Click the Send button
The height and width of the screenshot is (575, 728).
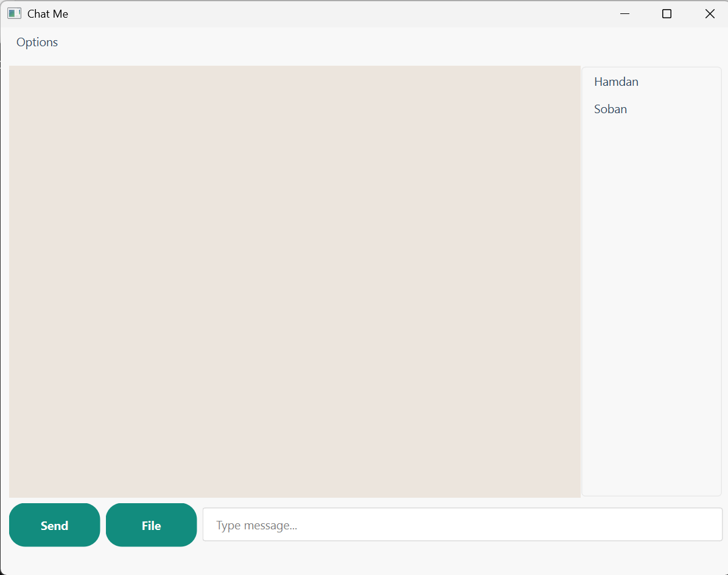coord(54,525)
